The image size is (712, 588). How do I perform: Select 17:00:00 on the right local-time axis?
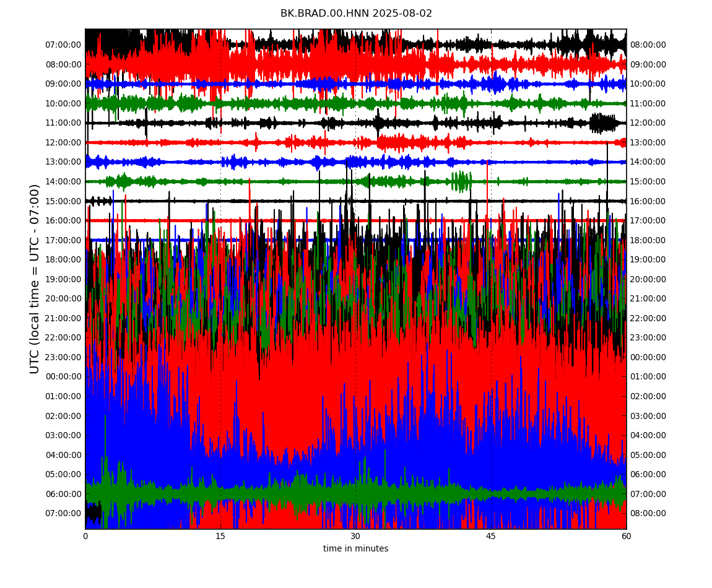coord(648,221)
